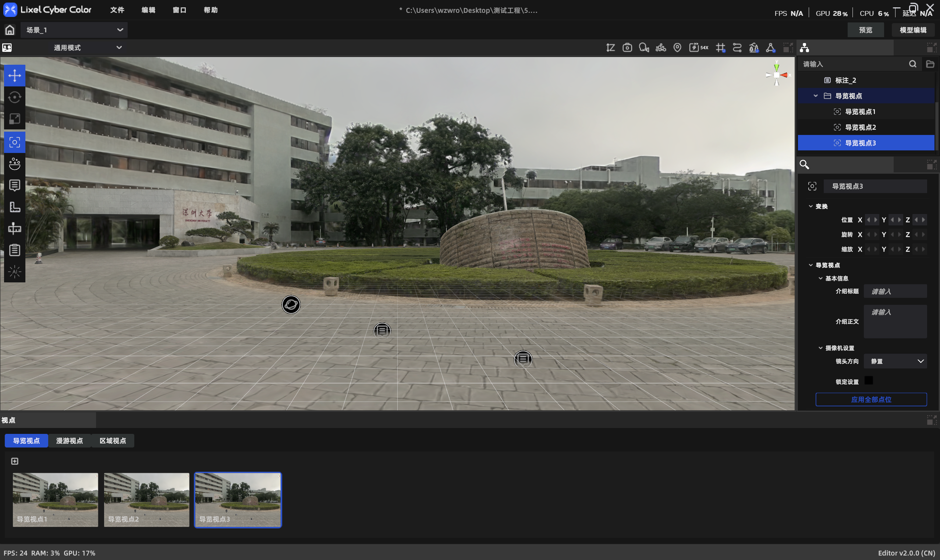Image resolution: width=940 pixels, height=560 pixels.
Task: Click the 模型编辑 button
Action: pyautogui.click(x=913, y=30)
